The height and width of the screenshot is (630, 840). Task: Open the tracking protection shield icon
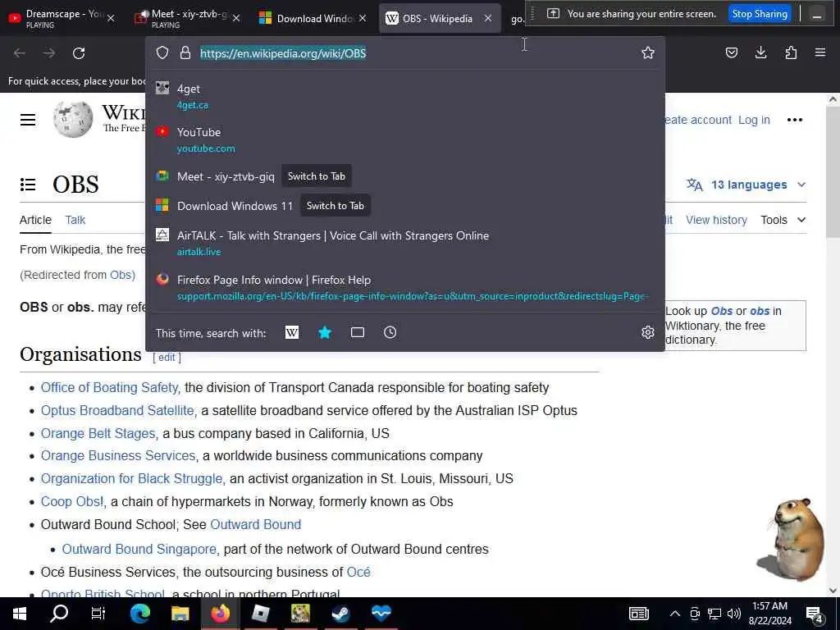click(162, 52)
